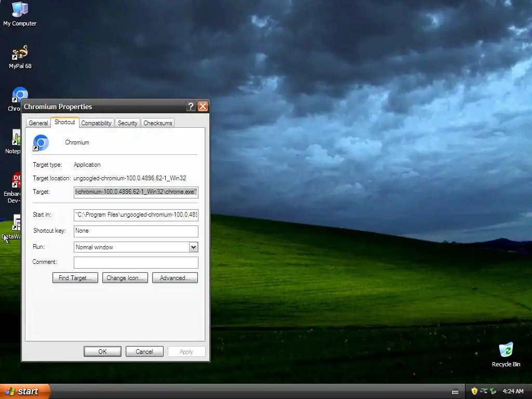Click the safely remove hardware tray icon
This screenshot has width=532, height=399.
493,391
